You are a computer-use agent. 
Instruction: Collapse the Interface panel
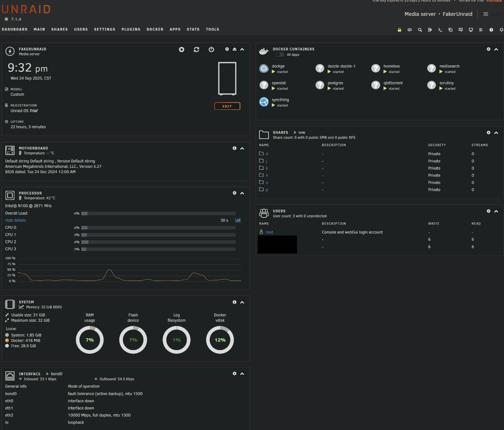click(242, 374)
